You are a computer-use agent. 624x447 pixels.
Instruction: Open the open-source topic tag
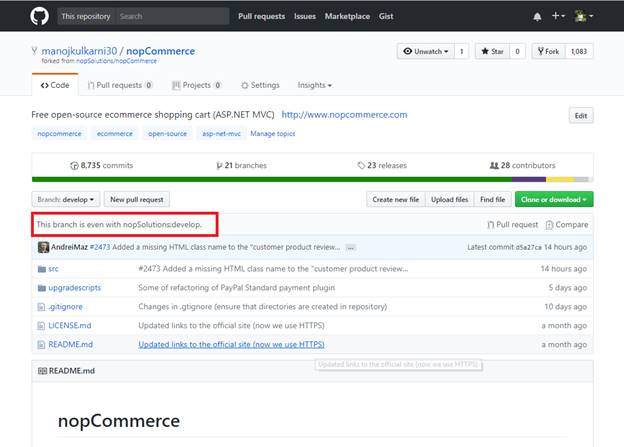click(x=168, y=134)
